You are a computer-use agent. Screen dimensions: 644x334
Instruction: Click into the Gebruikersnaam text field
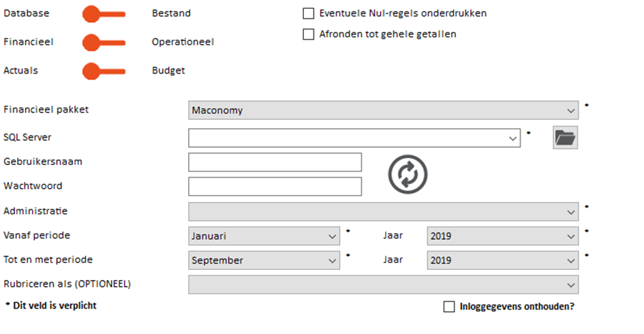275,162
